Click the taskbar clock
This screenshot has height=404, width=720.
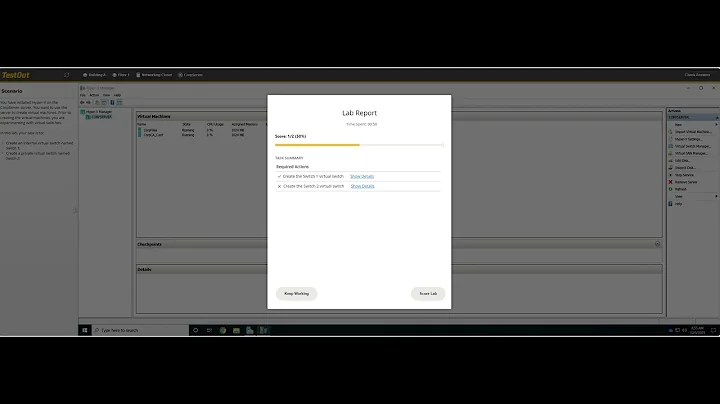pyautogui.click(x=698, y=330)
